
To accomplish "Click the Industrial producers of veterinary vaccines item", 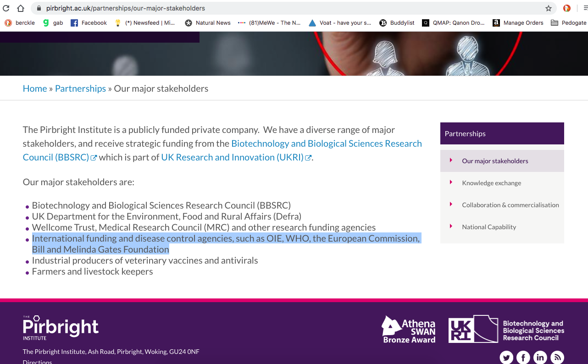I will [145, 260].
